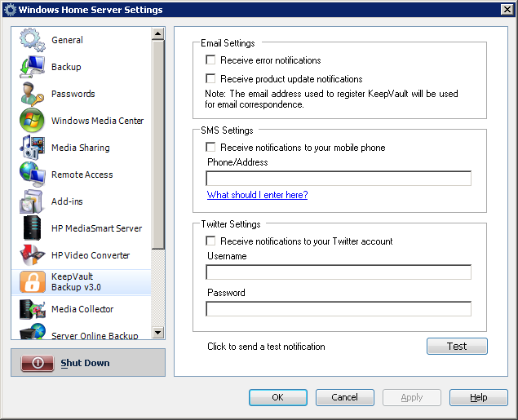Image resolution: width=518 pixels, height=420 pixels.
Task: Enable Receive product update notifications checkbox
Action: tap(210, 78)
